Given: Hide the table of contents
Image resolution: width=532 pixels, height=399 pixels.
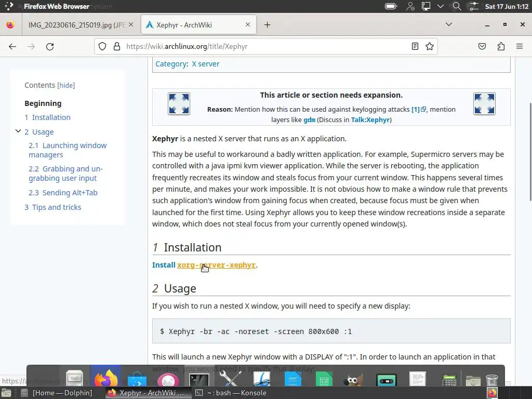Looking at the screenshot, I should 66,85.
